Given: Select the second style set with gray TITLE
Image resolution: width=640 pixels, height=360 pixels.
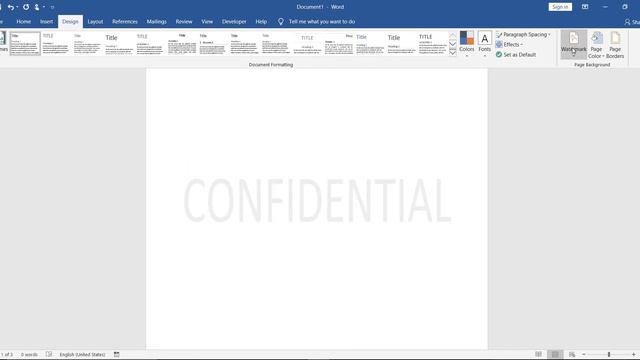Looking at the screenshot, I should [56, 44].
